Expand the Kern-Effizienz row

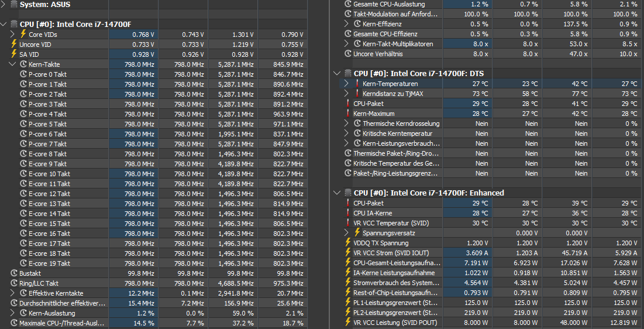pos(347,24)
